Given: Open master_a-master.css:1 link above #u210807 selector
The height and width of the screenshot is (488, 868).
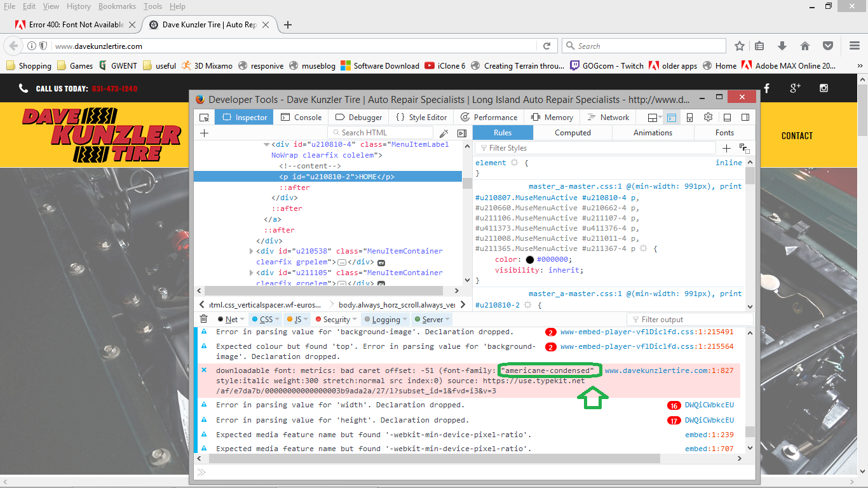Looking at the screenshot, I should (x=635, y=187).
